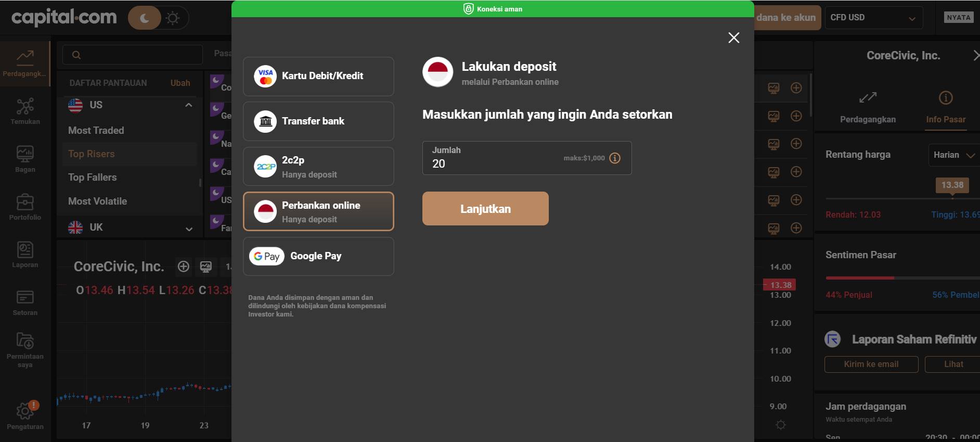Open Portofolio section
This screenshot has height=442, width=980.
(25, 207)
